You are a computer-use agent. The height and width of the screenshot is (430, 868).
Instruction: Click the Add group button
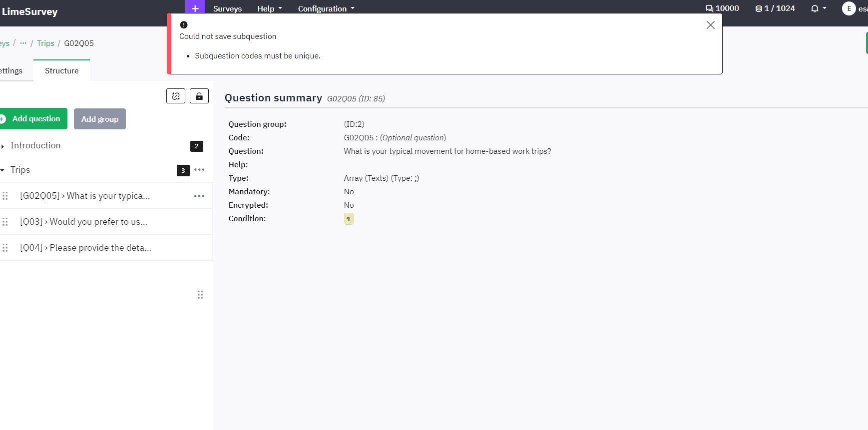coord(100,119)
